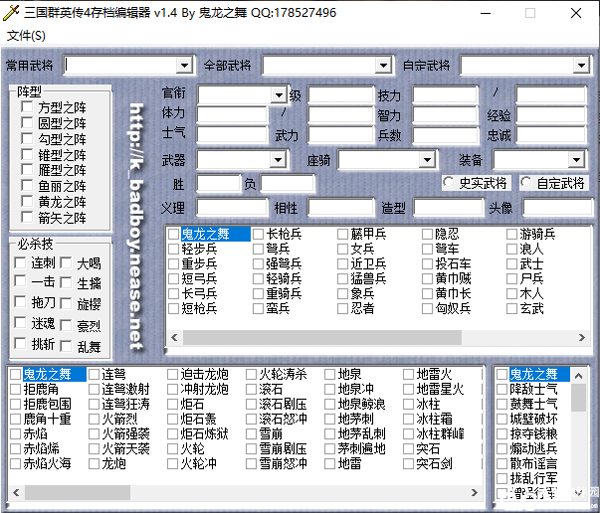Check the 长枪兵 troop type
The height and width of the screenshot is (513, 600).
[258, 234]
